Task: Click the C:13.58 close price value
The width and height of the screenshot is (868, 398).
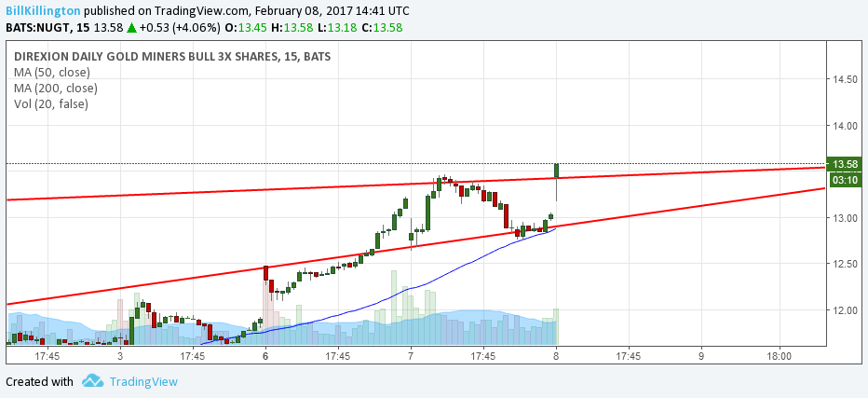Action: pos(382,27)
